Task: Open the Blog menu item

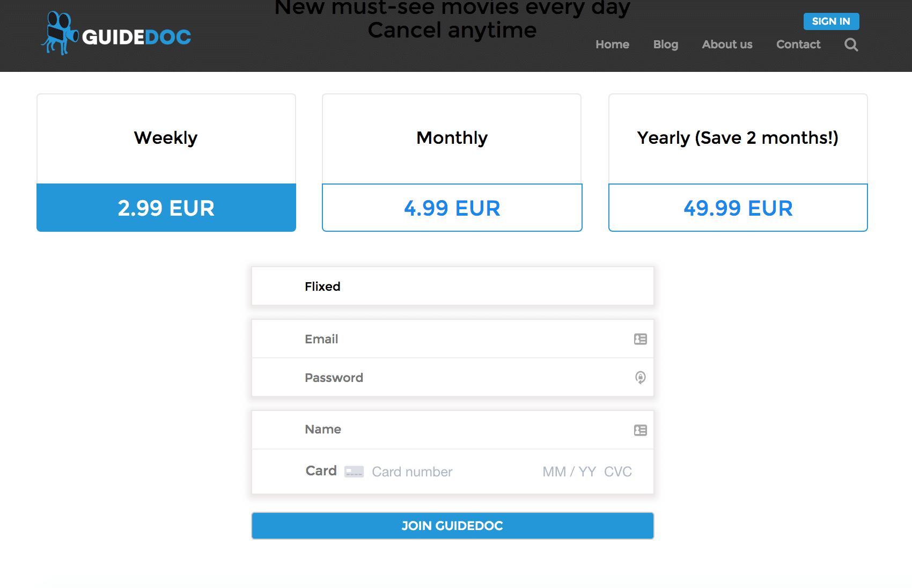Action: click(x=666, y=45)
